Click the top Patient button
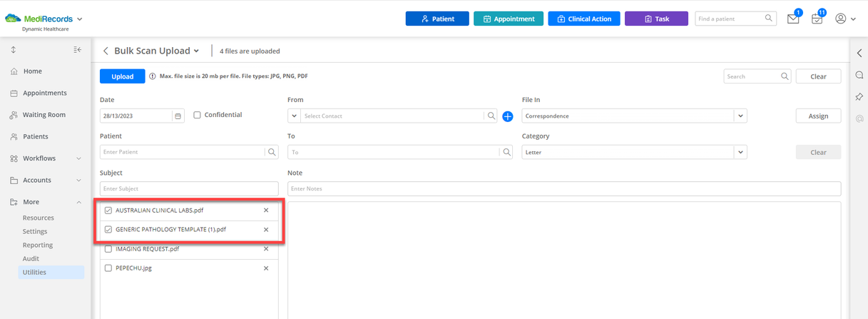This screenshot has height=319, width=868. 437,19
